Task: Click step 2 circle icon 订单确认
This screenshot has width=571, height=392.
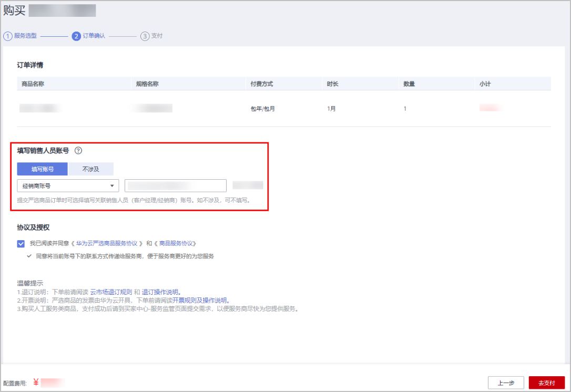Action: coord(76,36)
